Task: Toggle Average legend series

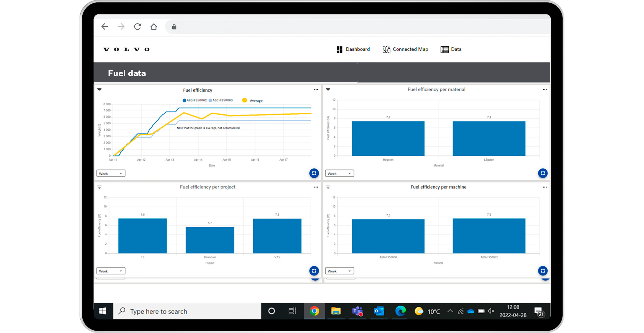Action: 252,100
